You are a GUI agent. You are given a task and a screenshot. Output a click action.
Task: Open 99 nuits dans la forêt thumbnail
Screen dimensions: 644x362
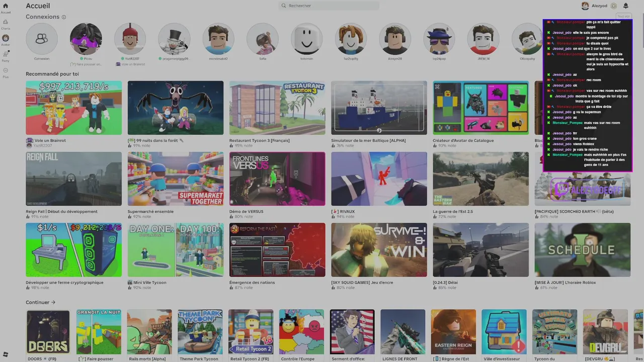click(176, 108)
